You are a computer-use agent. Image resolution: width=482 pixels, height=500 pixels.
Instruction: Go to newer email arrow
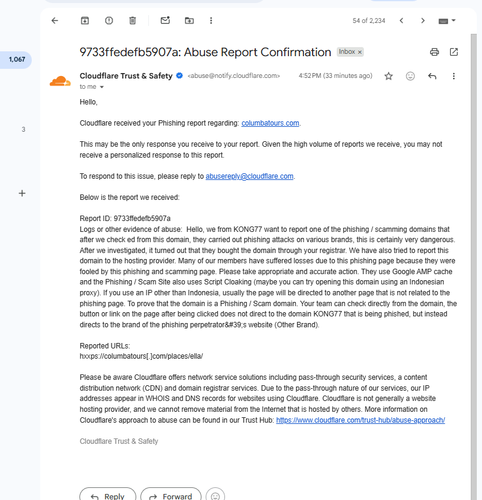coord(401,21)
